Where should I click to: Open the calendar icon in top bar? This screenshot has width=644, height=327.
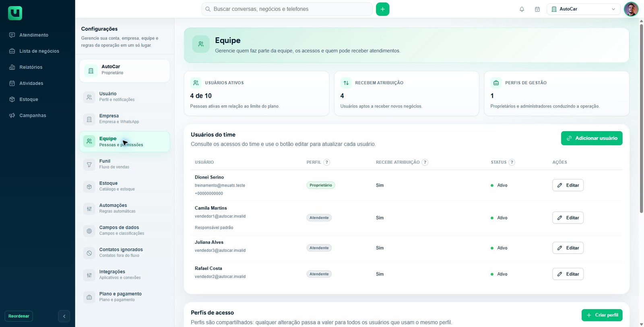[537, 9]
